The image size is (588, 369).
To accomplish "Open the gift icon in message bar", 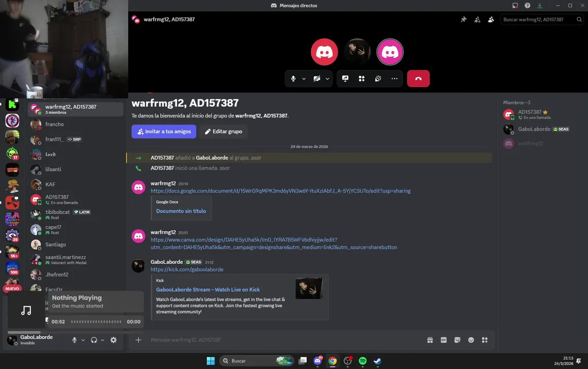I will (x=430, y=340).
